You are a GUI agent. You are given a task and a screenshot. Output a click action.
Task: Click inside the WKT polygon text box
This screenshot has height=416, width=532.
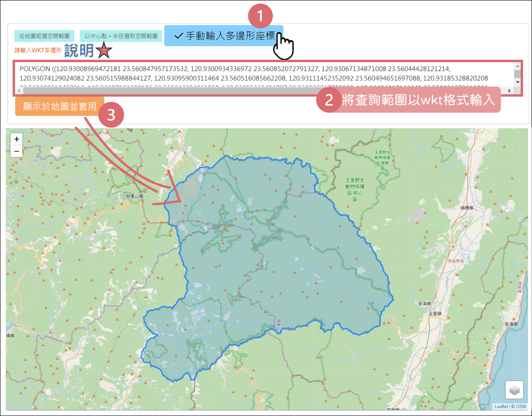pyautogui.click(x=233, y=74)
